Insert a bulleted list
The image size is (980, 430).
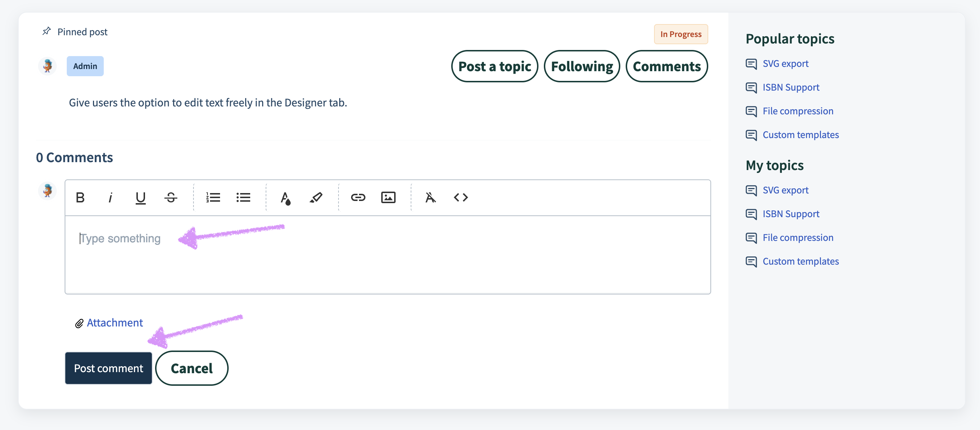[243, 197]
